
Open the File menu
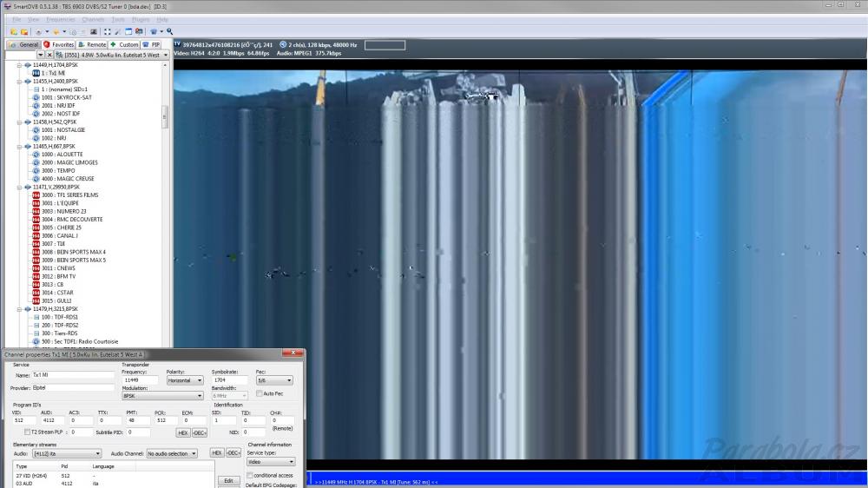[x=16, y=19]
